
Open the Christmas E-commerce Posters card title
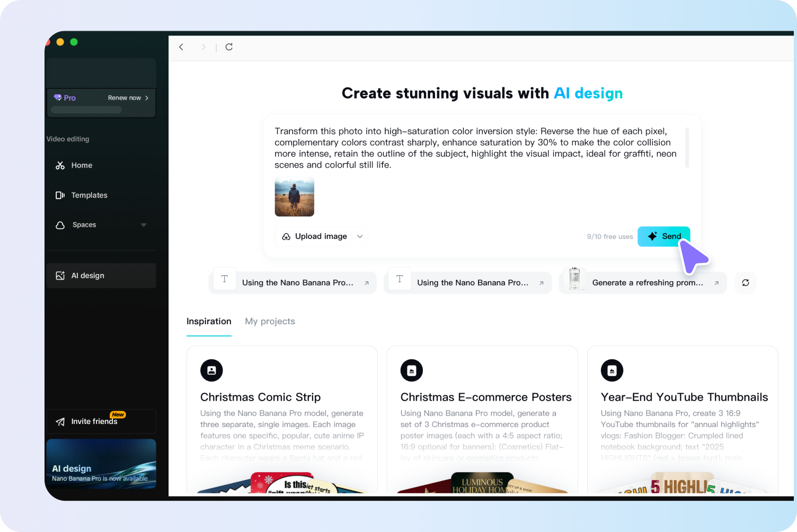(x=486, y=397)
